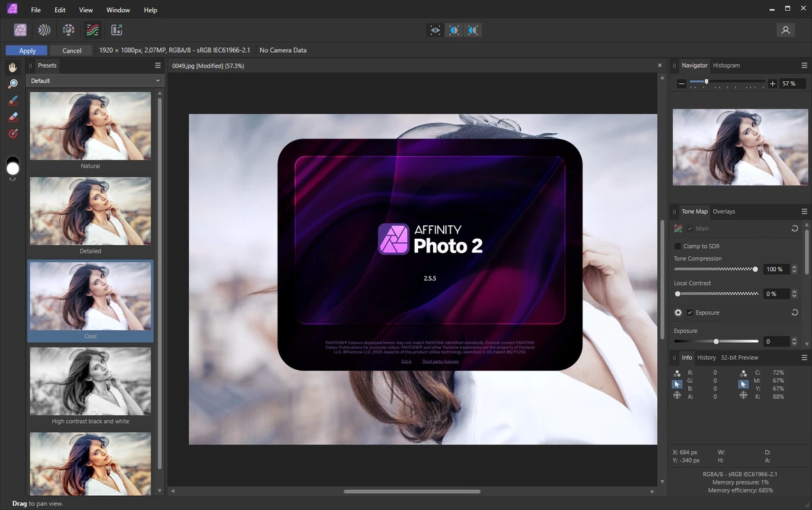Switch to the Export Persona icon
Image resolution: width=812 pixels, height=510 pixels.
[x=116, y=30]
